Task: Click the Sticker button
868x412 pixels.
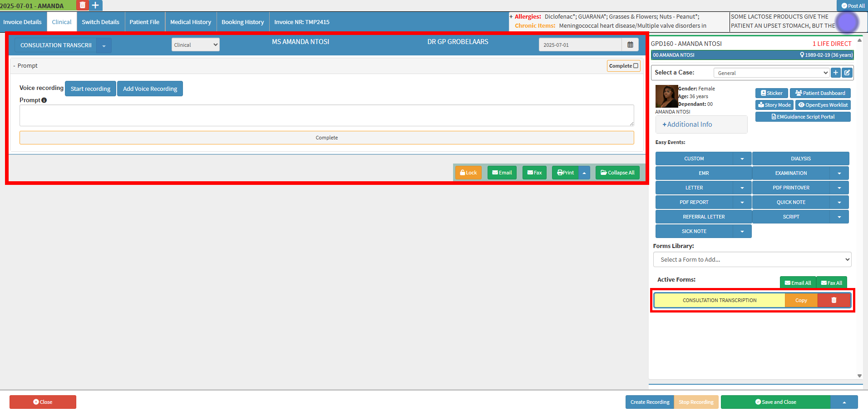Action: tap(772, 93)
